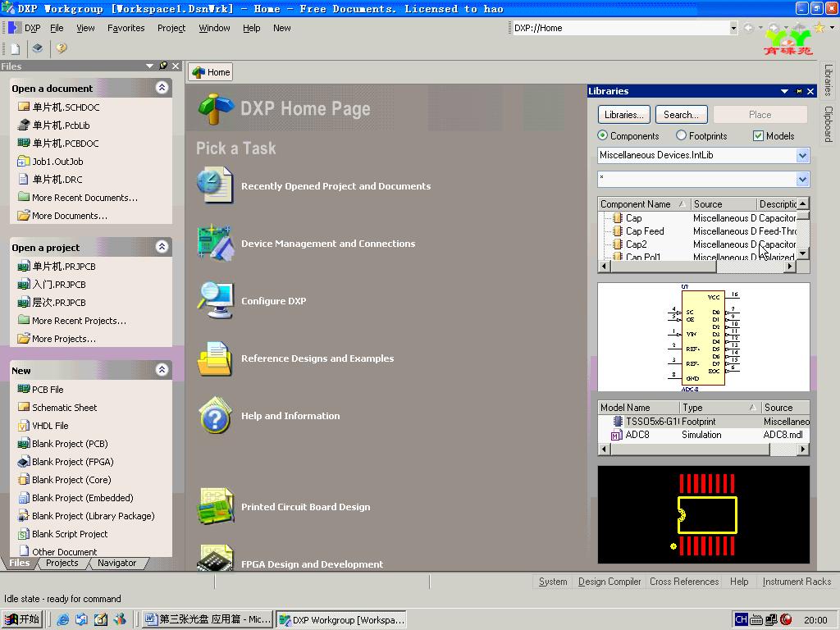Click the Home document tab

tap(211, 72)
